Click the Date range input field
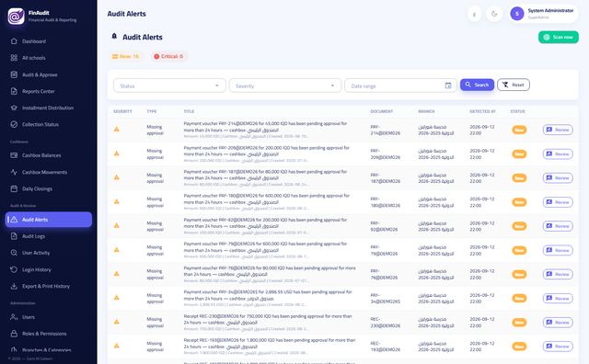The width and height of the screenshot is (589, 364). 401,85
